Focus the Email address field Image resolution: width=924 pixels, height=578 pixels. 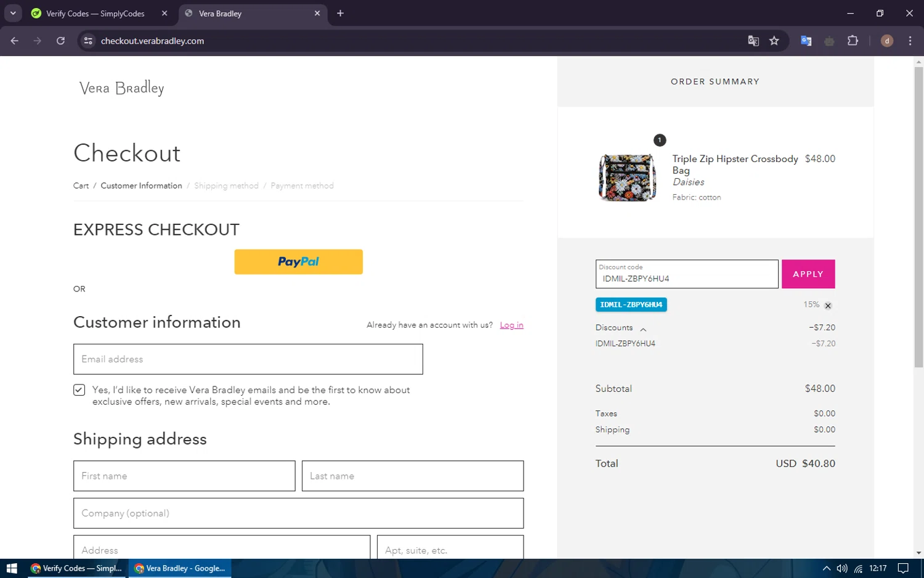(x=248, y=359)
